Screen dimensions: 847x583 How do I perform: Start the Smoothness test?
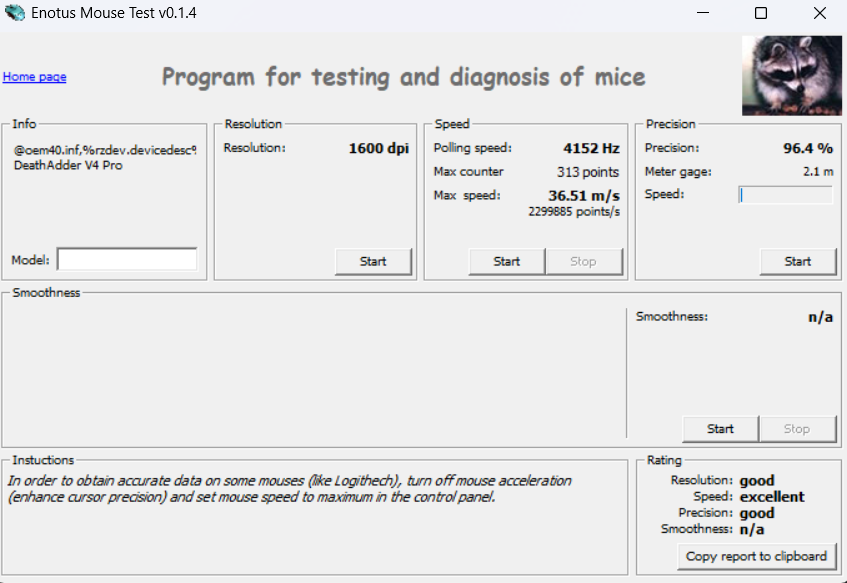click(721, 429)
